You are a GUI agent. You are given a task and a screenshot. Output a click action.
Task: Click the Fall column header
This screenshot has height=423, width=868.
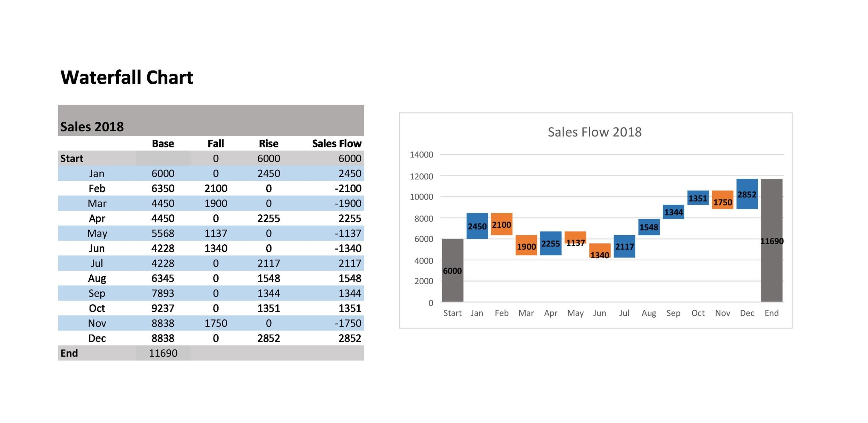(216, 144)
